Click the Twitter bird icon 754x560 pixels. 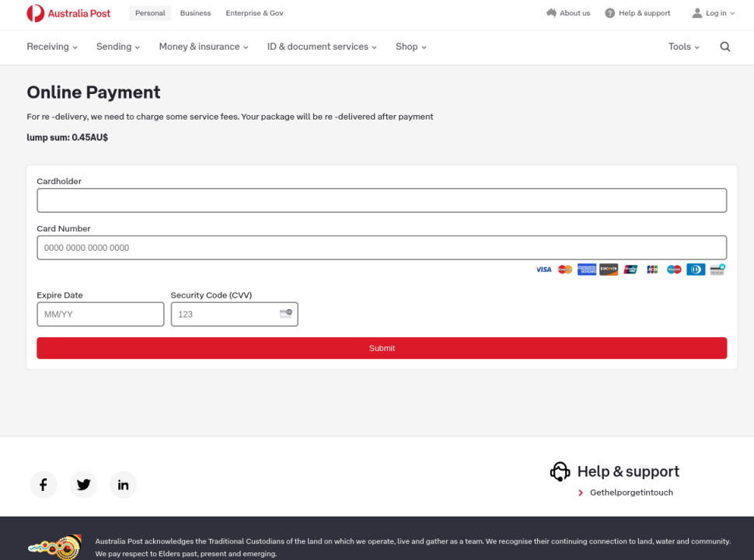tap(83, 485)
